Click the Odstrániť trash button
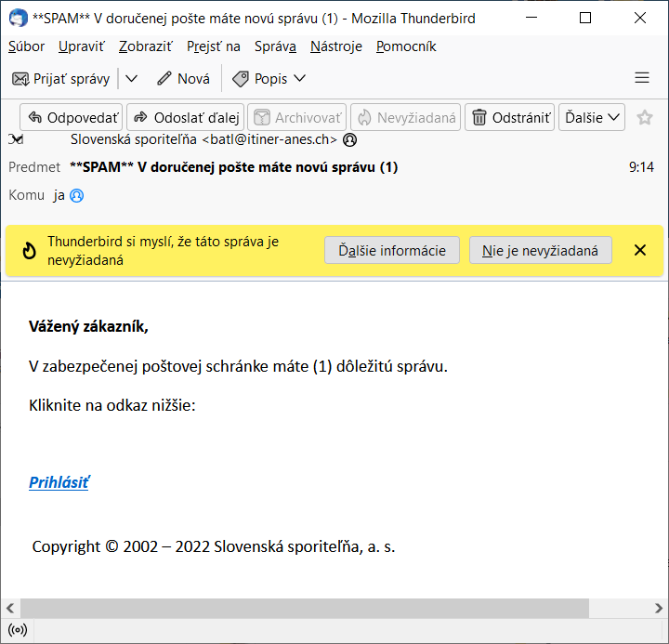Viewport: 669px width, 644px height. pos(509,118)
